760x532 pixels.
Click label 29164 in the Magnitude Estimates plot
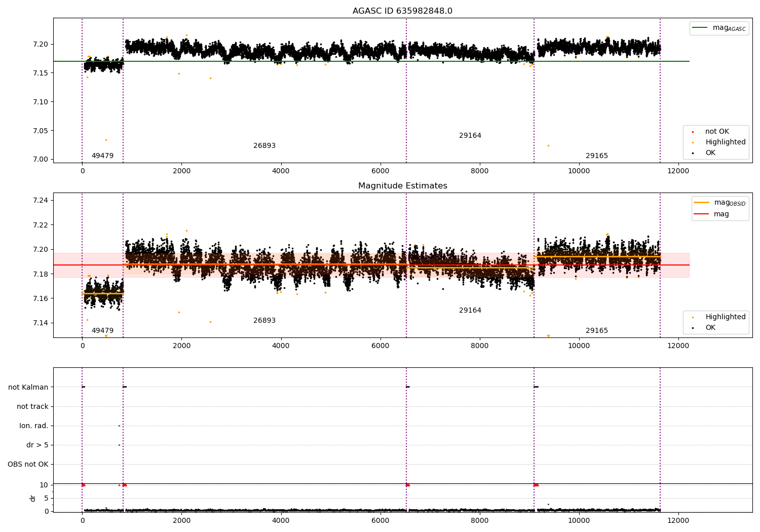[x=470, y=311]
